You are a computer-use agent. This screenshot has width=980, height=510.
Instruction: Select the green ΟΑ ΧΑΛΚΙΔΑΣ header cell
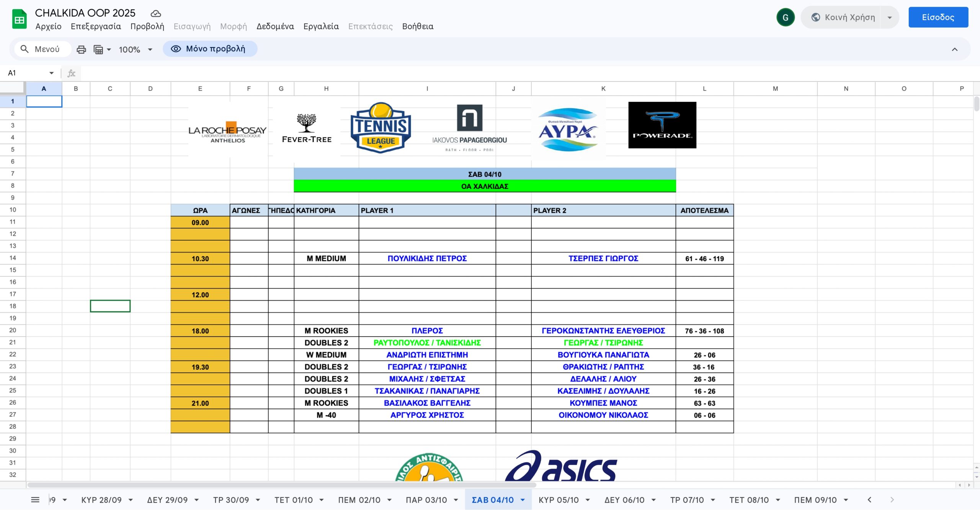point(484,186)
